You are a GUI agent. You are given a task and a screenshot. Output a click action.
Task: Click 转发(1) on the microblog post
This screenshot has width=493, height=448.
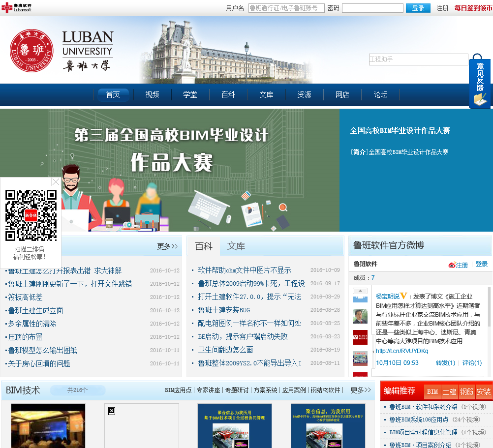445,363
